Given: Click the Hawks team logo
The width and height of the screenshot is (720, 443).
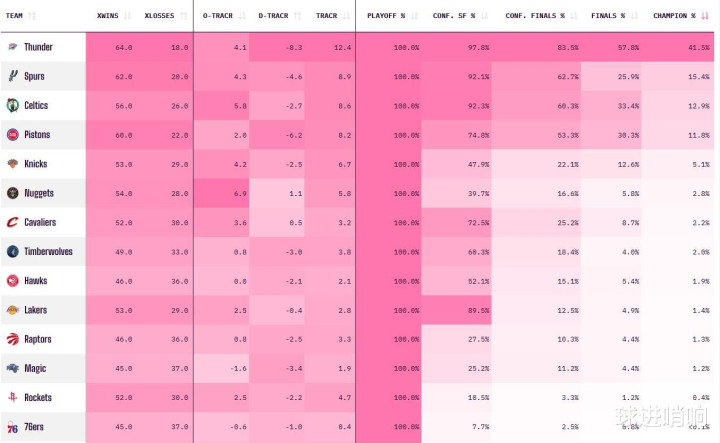Looking at the screenshot, I should (x=12, y=281).
